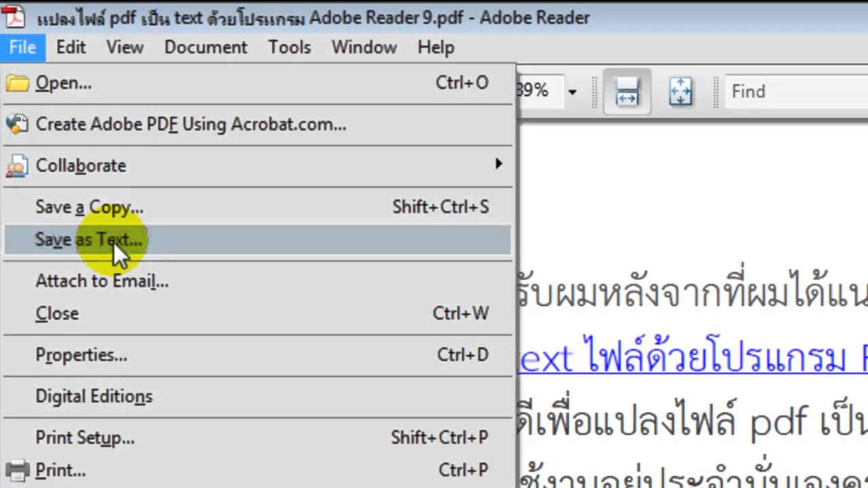Open the File menu

click(x=22, y=47)
